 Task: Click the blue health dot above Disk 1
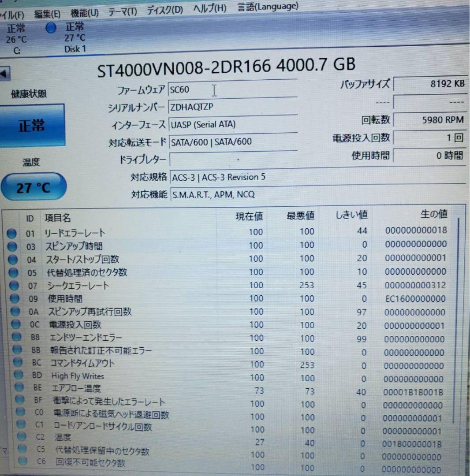[51, 28]
